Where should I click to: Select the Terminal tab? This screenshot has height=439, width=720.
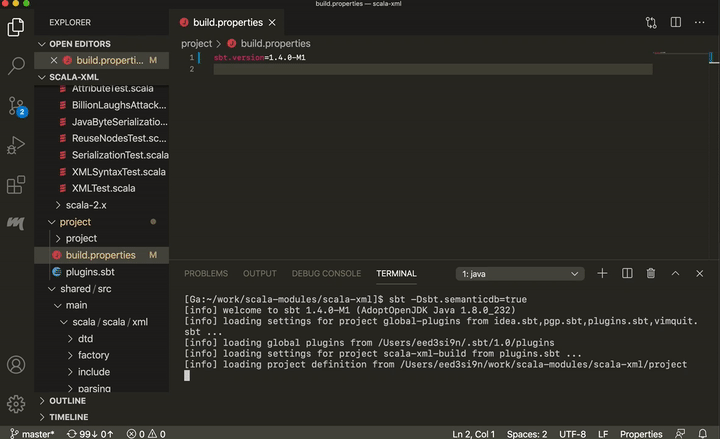click(x=396, y=274)
